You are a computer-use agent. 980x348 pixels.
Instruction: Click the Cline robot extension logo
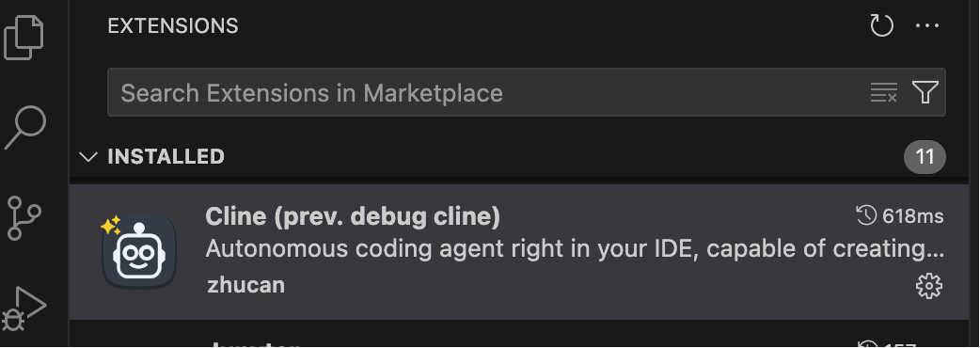(x=139, y=251)
